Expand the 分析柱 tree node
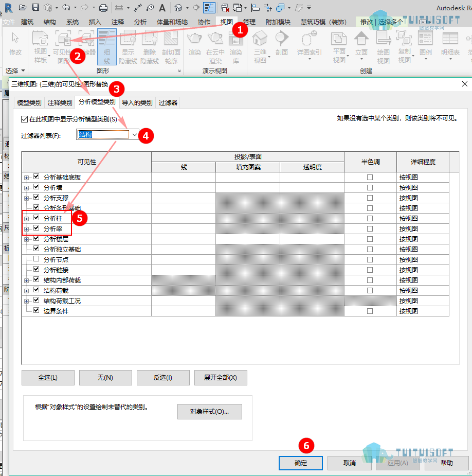 [x=26, y=219]
